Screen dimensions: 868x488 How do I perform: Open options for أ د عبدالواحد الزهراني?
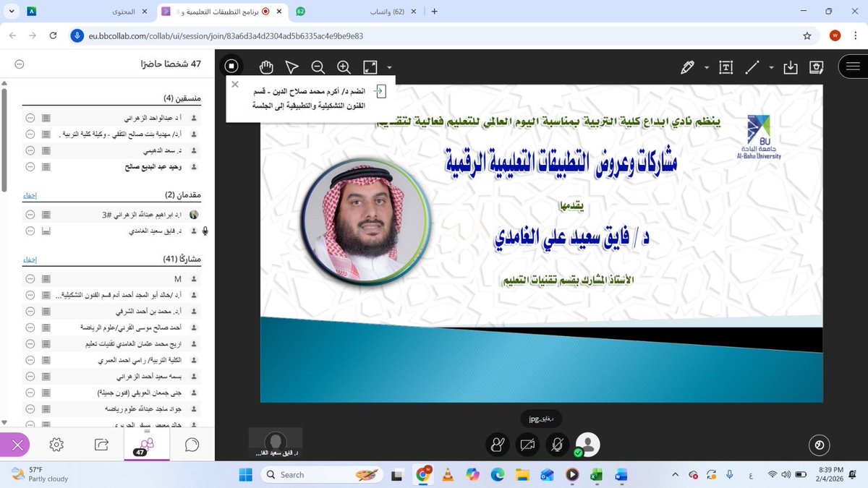pos(30,118)
